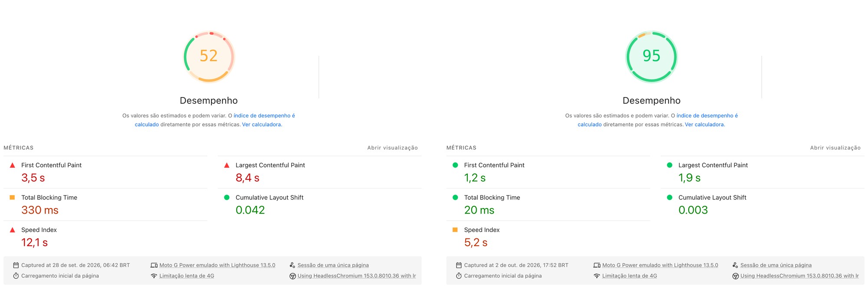Click 'Sessão de uma única página' in 95-score report

(776, 265)
